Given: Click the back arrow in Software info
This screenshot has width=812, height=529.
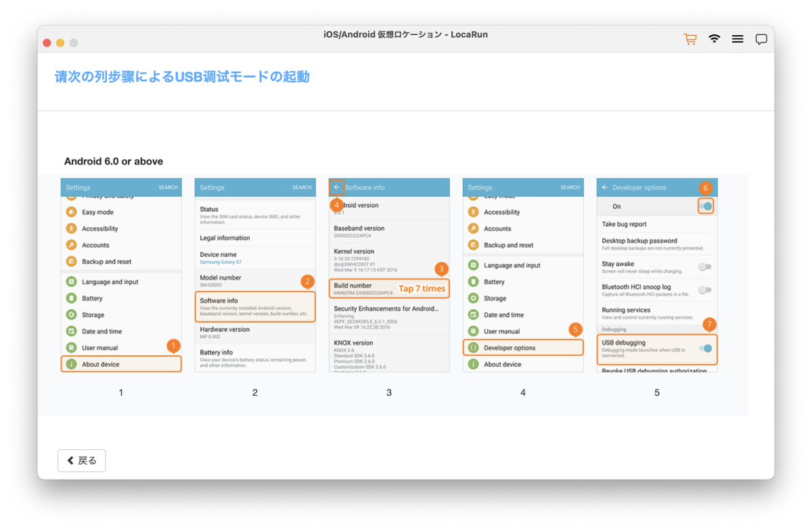Looking at the screenshot, I should [x=337, y=187].
